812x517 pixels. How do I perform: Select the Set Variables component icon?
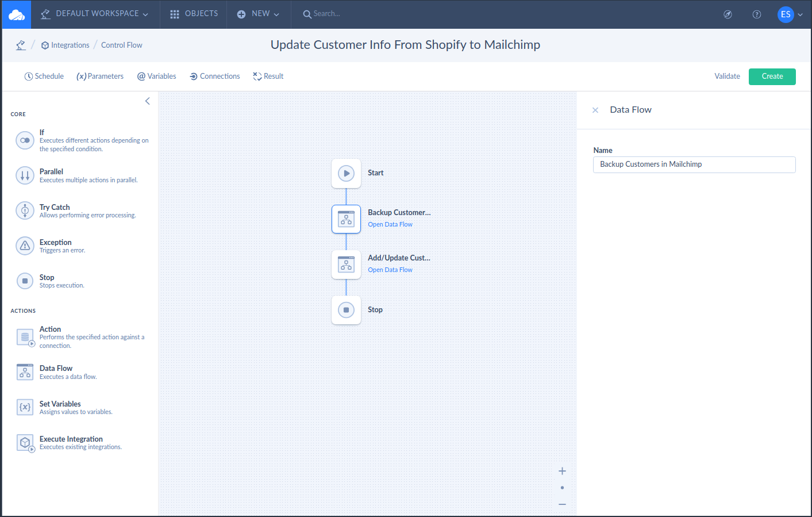25,407
